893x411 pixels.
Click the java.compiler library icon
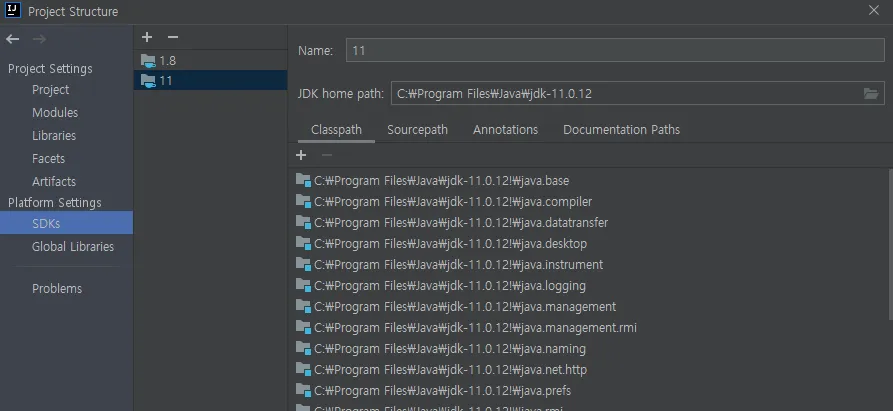point(304,202)
